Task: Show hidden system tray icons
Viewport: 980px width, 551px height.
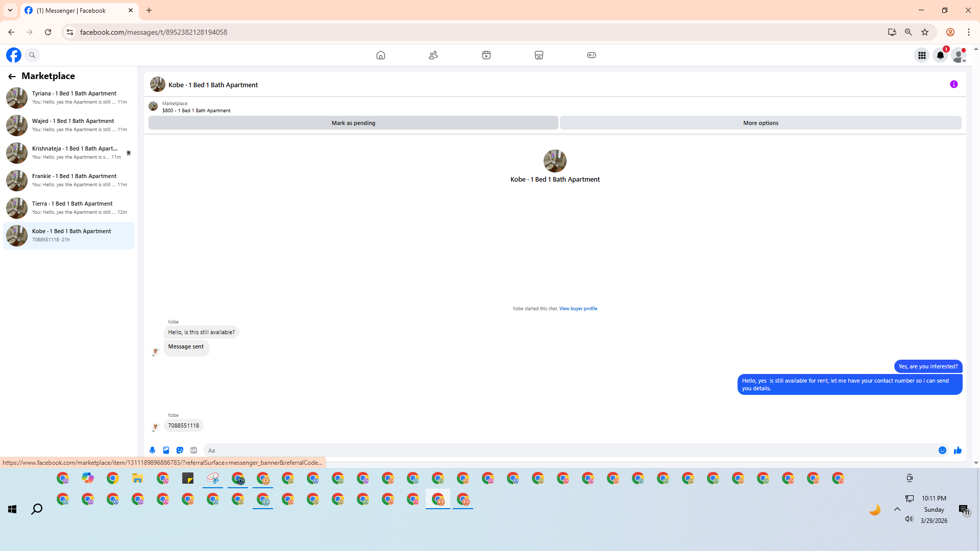Action: coord(897,509)
